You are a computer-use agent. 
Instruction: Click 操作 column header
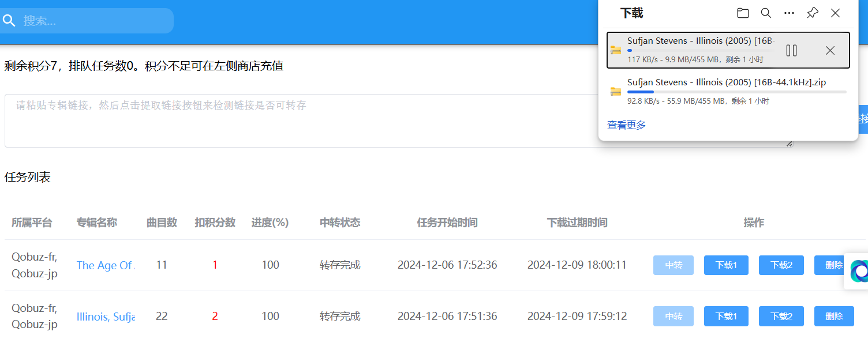(x=754, y=223)
